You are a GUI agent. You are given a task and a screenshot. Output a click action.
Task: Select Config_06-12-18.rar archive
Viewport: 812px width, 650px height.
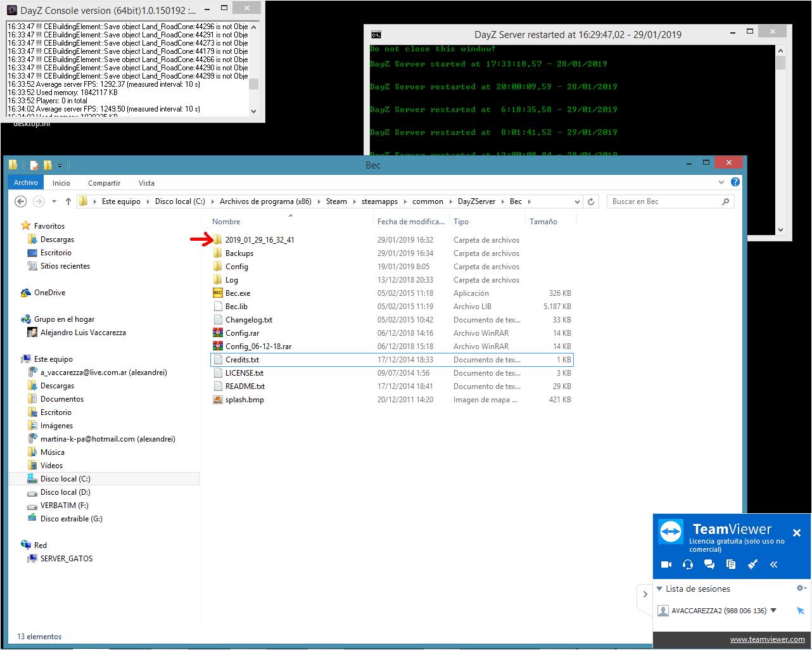click(258, 347)
